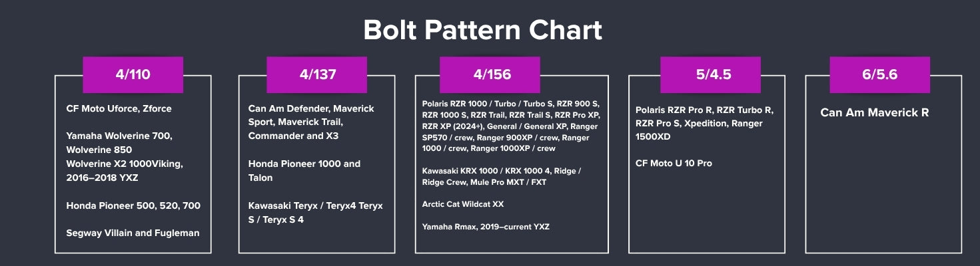980x266 pixels.
Task: Pick the 6/5.6 purple label
Action: click(879, 74)
